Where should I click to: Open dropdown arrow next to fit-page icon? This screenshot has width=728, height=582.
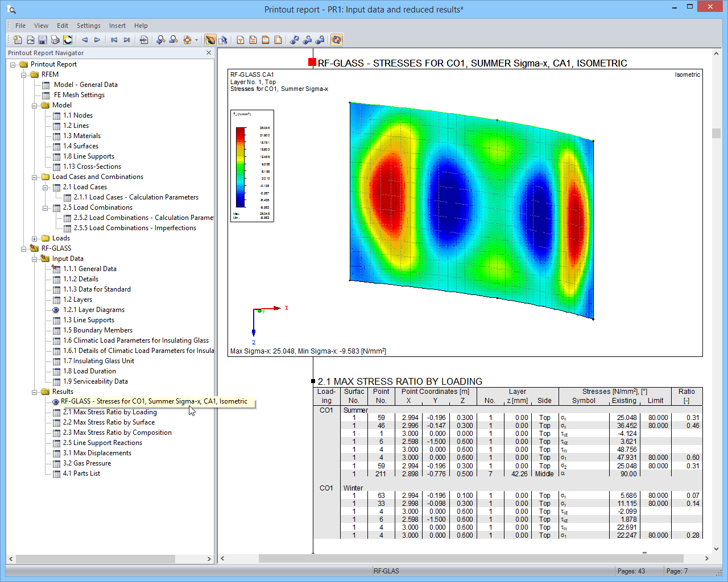tap(196, 40)
